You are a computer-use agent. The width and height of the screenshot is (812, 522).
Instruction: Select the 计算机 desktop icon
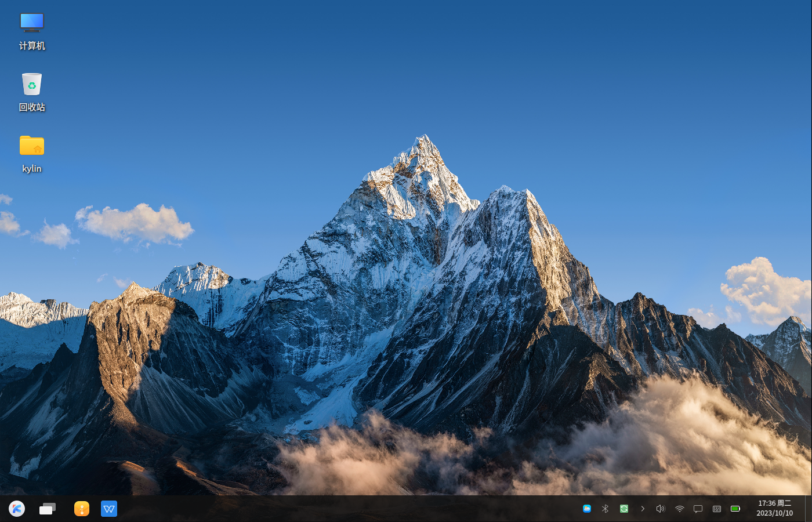pos(32,23)
